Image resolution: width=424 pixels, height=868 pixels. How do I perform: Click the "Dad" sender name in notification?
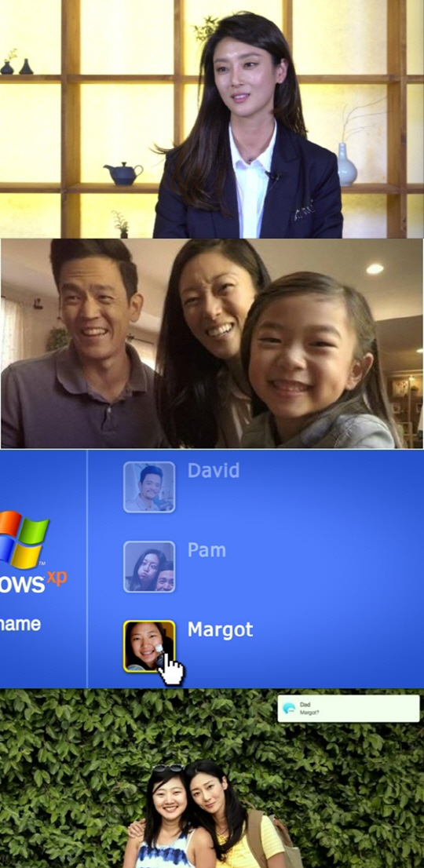(305, 705)
